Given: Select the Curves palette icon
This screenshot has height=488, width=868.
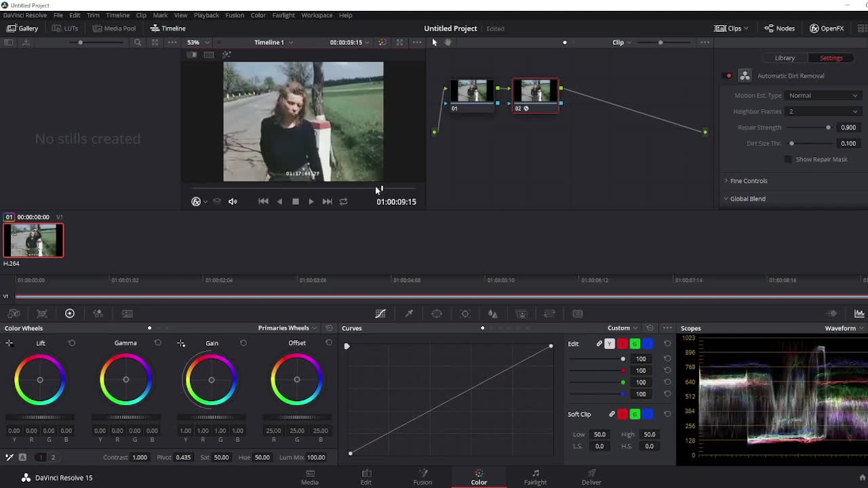Looking at the screenshot, I should pos(380,313).
